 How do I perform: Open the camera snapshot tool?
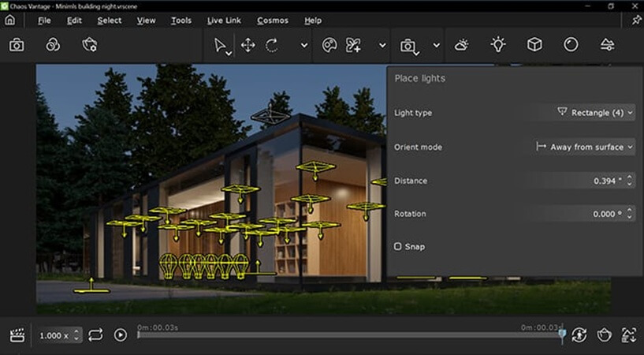pyautogui.click(x=17, y=45)
